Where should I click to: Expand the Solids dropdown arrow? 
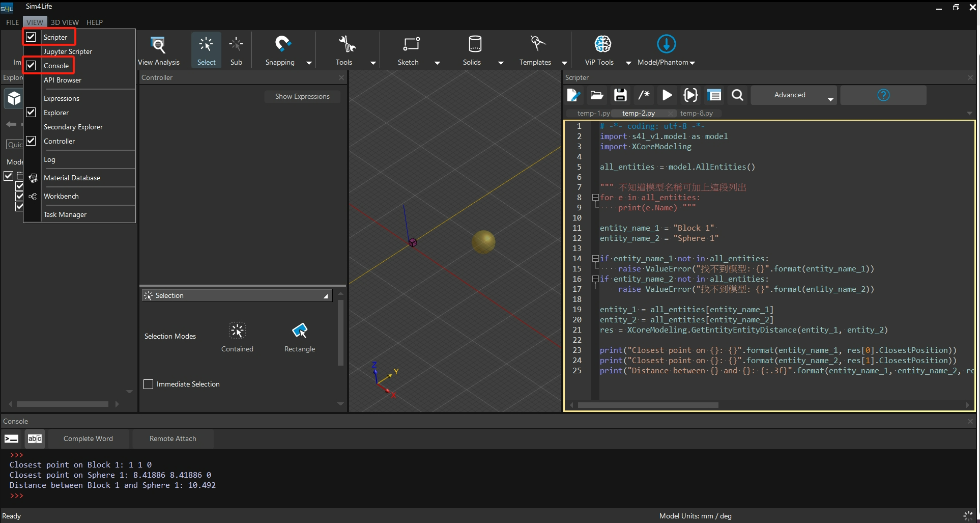pos(501,63)
